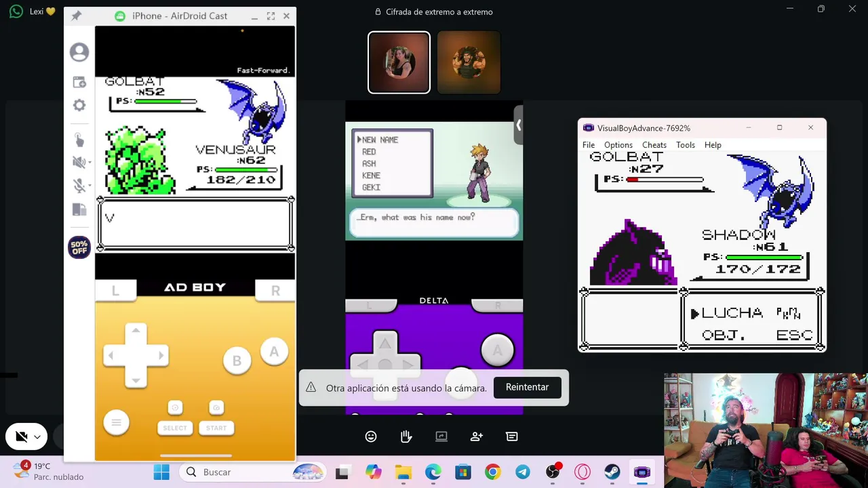
Task: Choose KENE in the Delta name list
Action: click(371, 176)
